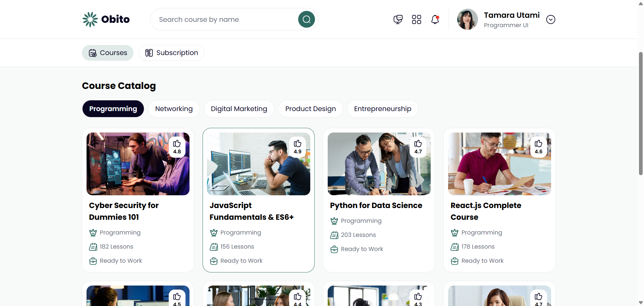Click Tamara Utami profile avatar
Image resolution: width=644 pixels, height=306 pixels.
point(467,19)
